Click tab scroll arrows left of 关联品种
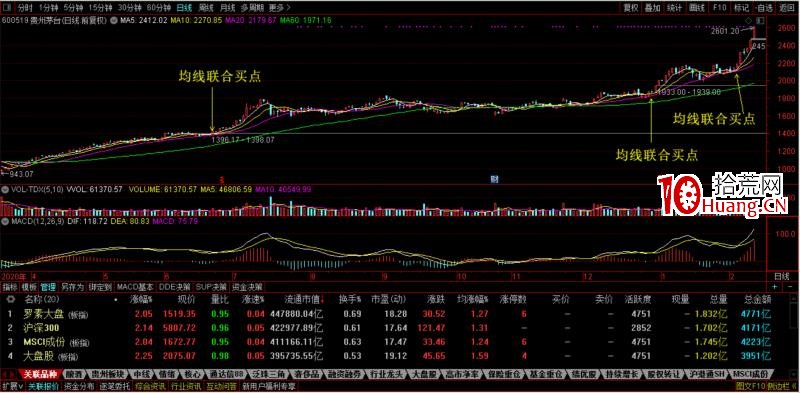 pos(9,375)
